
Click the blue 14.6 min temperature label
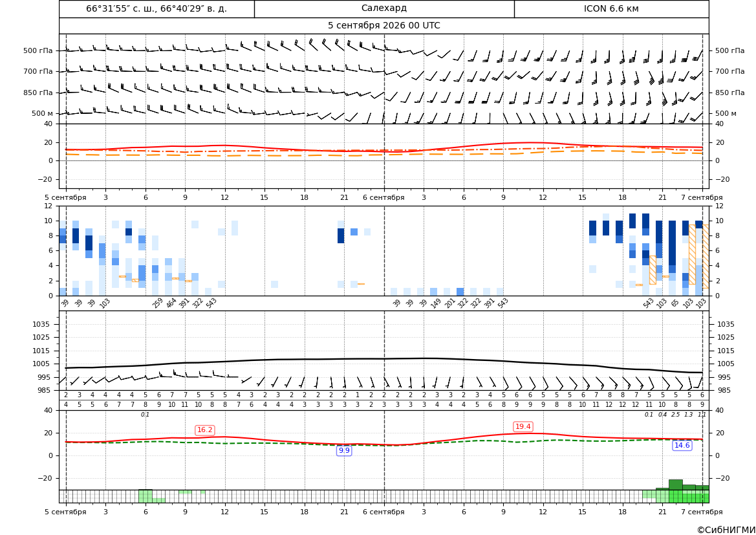682,445
